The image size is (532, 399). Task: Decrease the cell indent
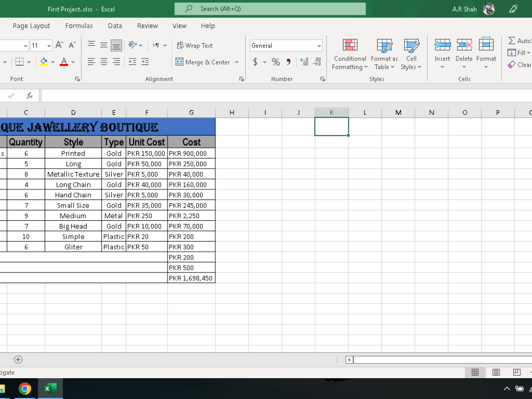132,62
